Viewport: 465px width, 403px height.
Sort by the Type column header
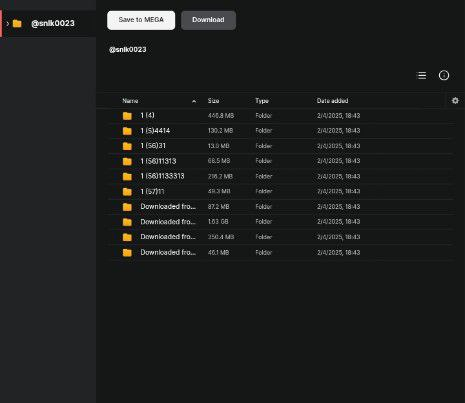262,101
